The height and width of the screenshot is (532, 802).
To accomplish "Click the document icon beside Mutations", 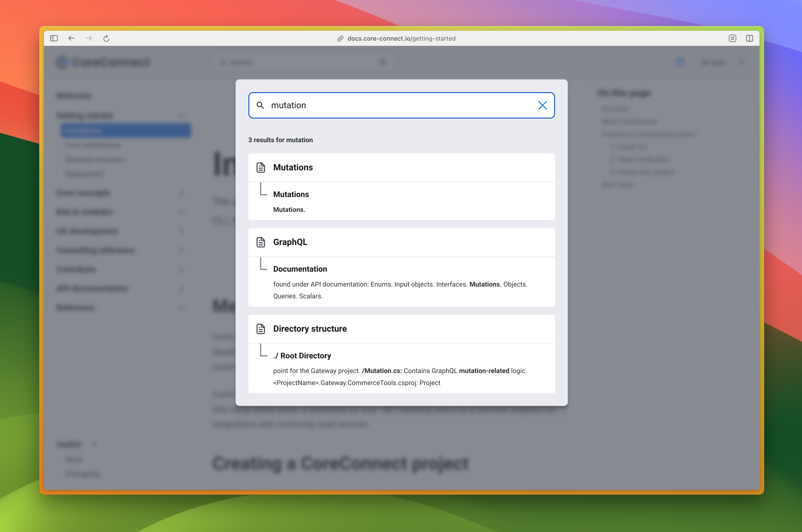I will (261, 167).
